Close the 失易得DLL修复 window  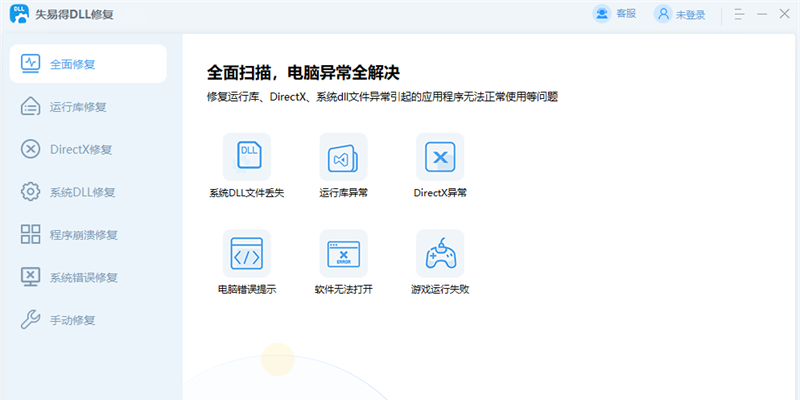[784, 14]
